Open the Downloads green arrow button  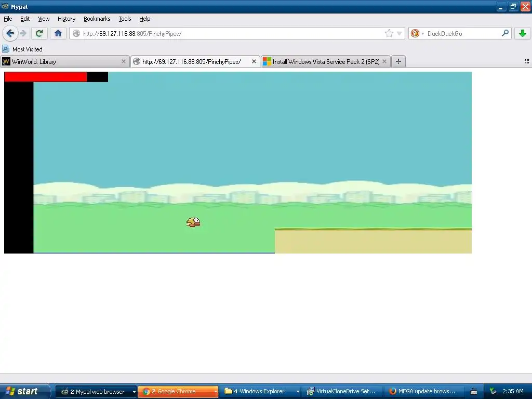[x=523, y=33]
